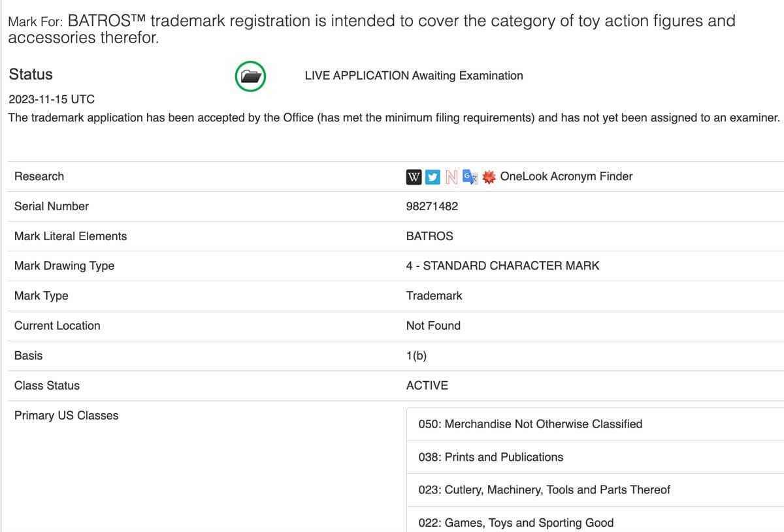Click the green open-folder status icon
This screenshot has width=784, height=532.
click(x=250, y=76)
